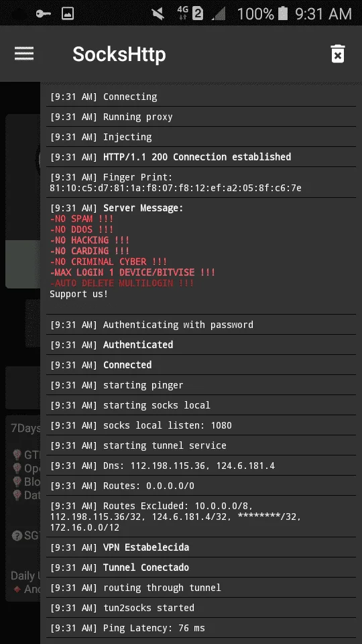Select HTTP/1.1 200 Connection established entry

point(200,157)
